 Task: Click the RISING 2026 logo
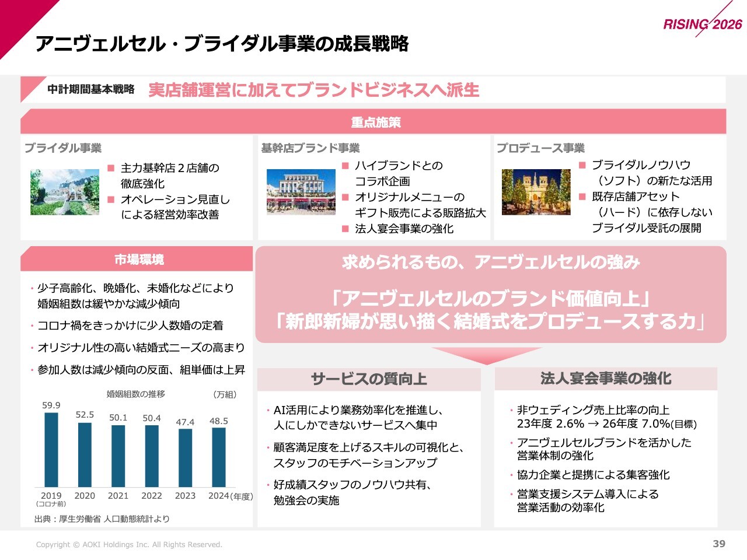(702, 24)
